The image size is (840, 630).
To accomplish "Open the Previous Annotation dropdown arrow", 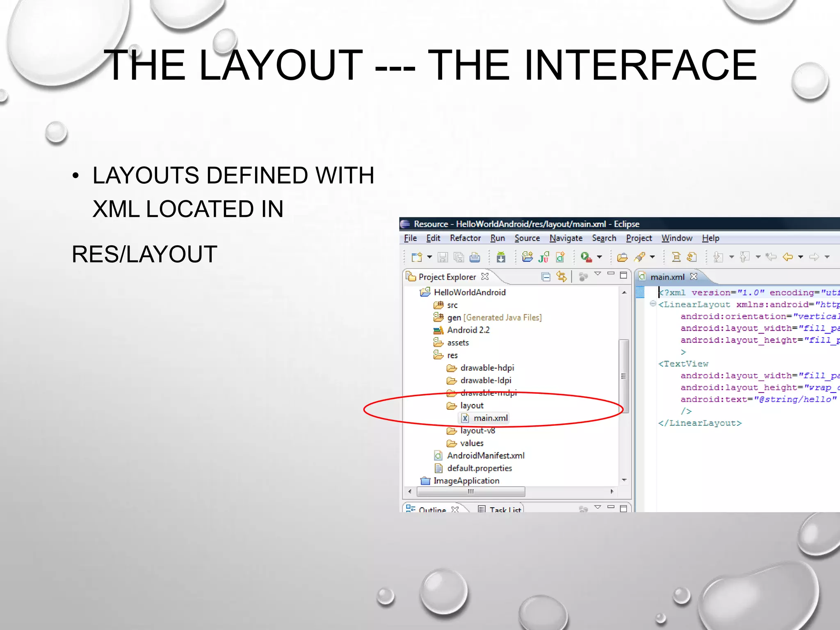I will point(758,257).
